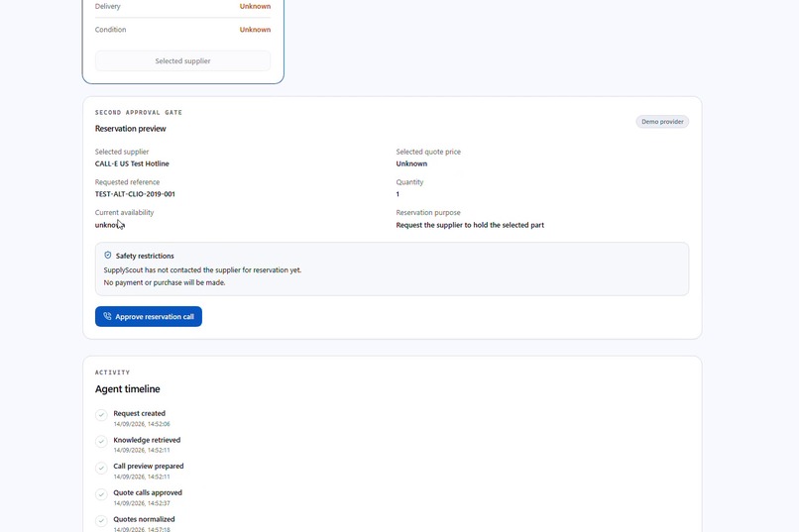799x532 pixels.
Task: Click the Unknown value beside Delivery
Action: (256, 6)
